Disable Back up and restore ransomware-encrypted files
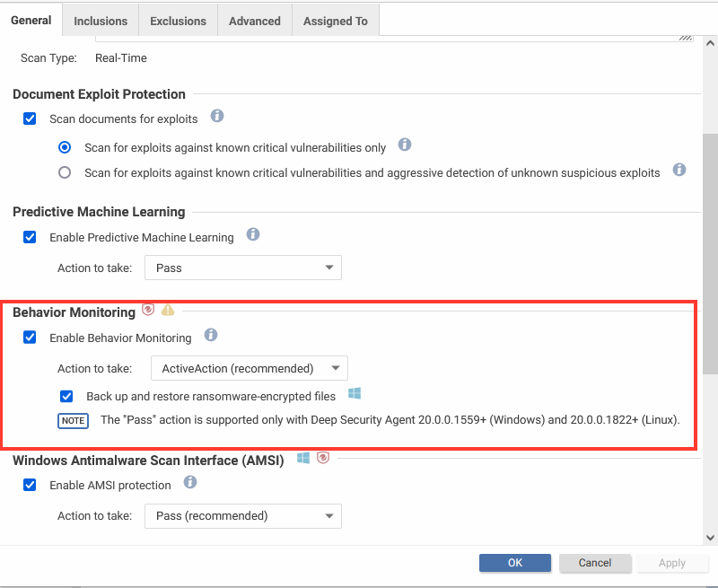This screenshot has height=588, width=718. pos(66,396)
